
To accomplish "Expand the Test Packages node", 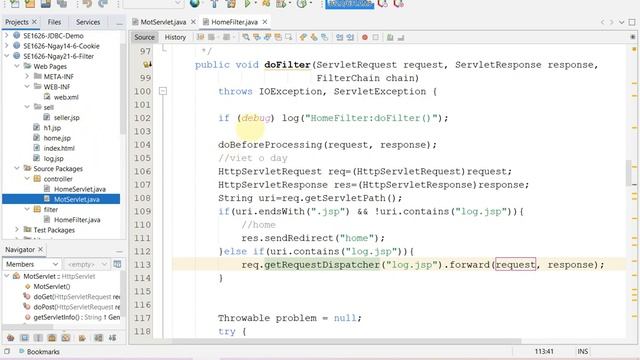I will [x=17, y=229].
